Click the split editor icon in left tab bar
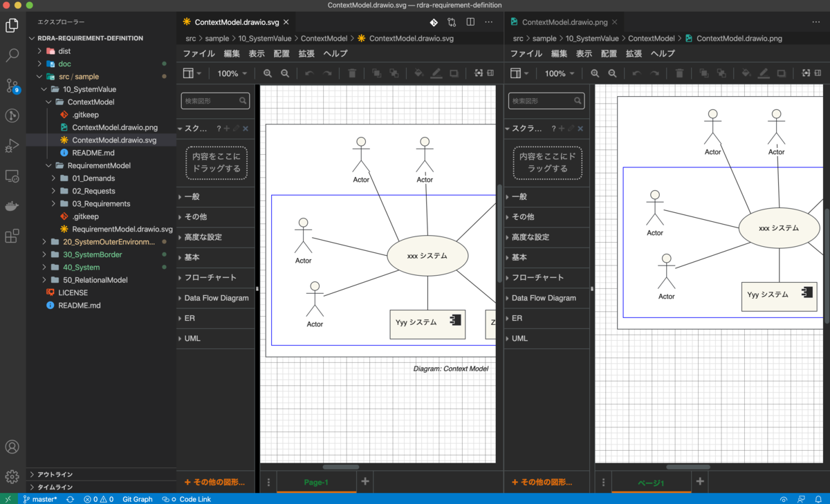The image size is (830, 504). coord(470,22)
